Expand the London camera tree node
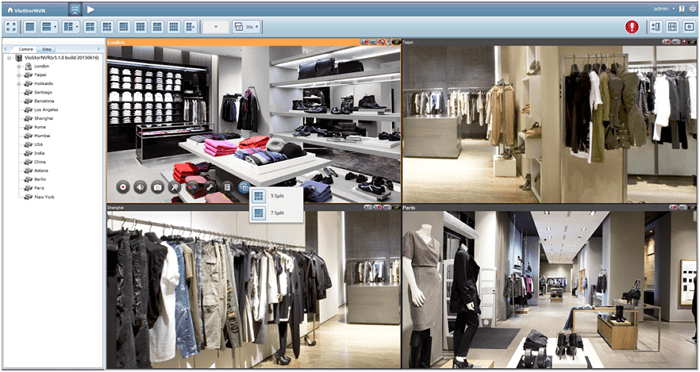This screenshot has width=700, height=372. coord(19,66)
